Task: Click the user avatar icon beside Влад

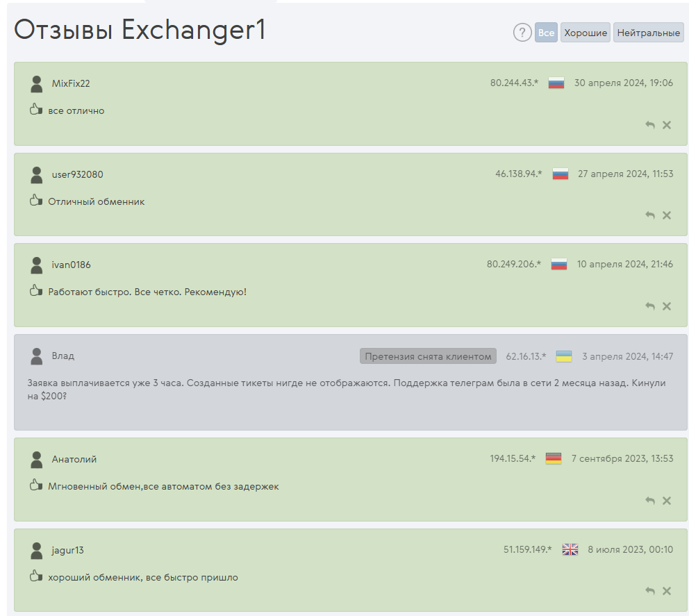Action: [37, 356]
